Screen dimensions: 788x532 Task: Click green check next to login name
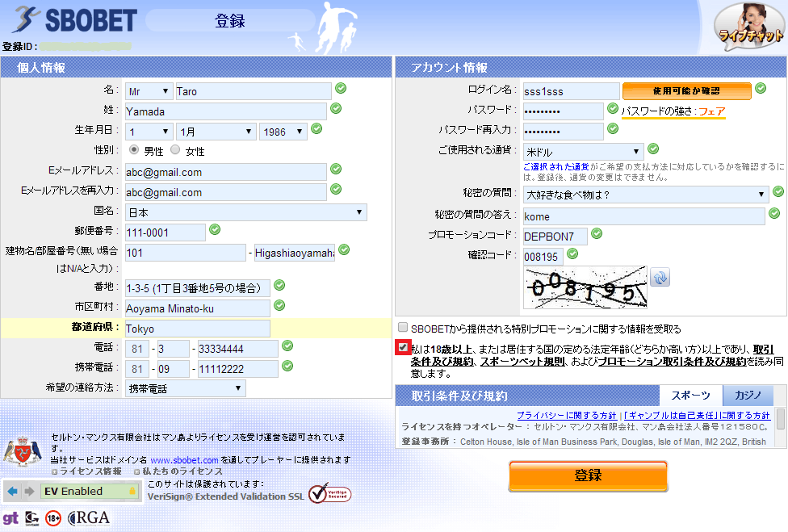click(x=761, y=89)
